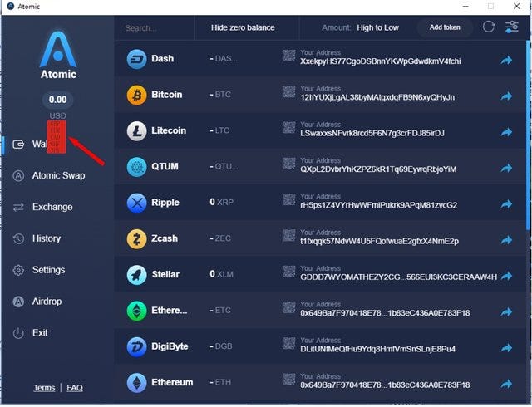Select DigiByte address starting DLitUNfMeQf
532x407 pixels.
[377, 349]
